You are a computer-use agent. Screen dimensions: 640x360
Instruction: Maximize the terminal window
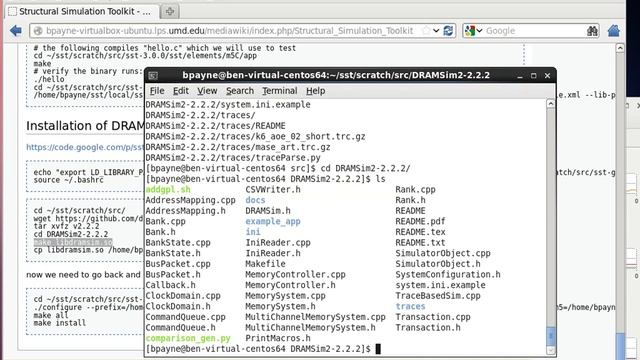coord(533,76)
